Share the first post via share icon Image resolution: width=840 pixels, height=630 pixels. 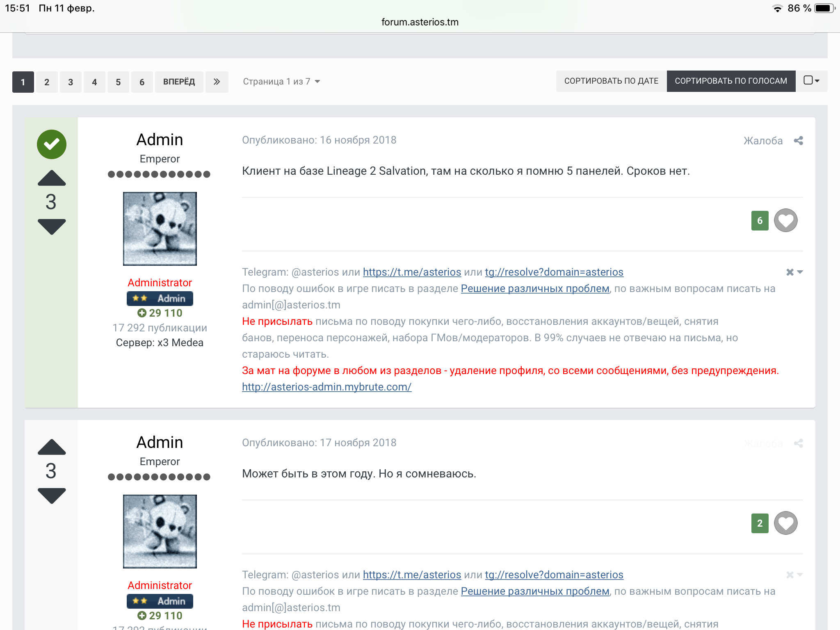pos(798,141)
